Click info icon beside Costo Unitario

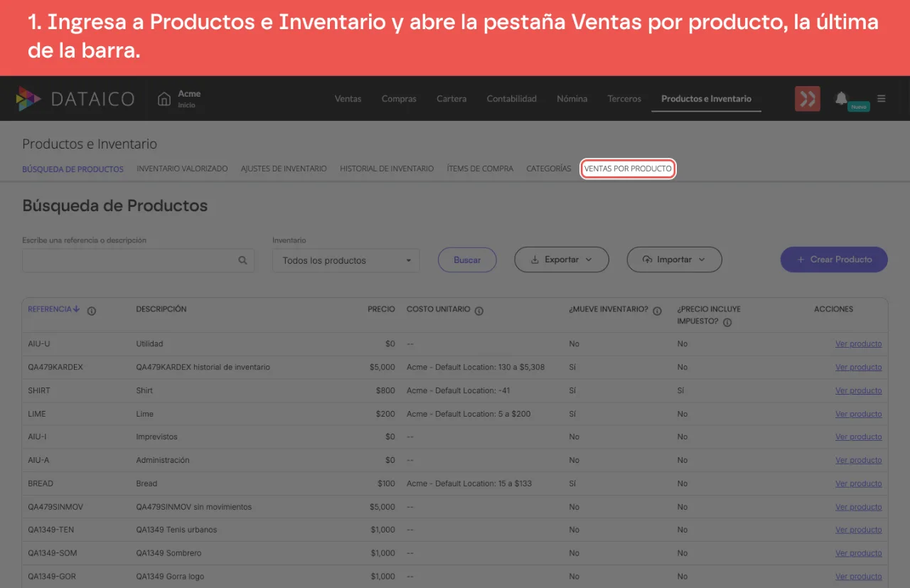tap(479, 311)
